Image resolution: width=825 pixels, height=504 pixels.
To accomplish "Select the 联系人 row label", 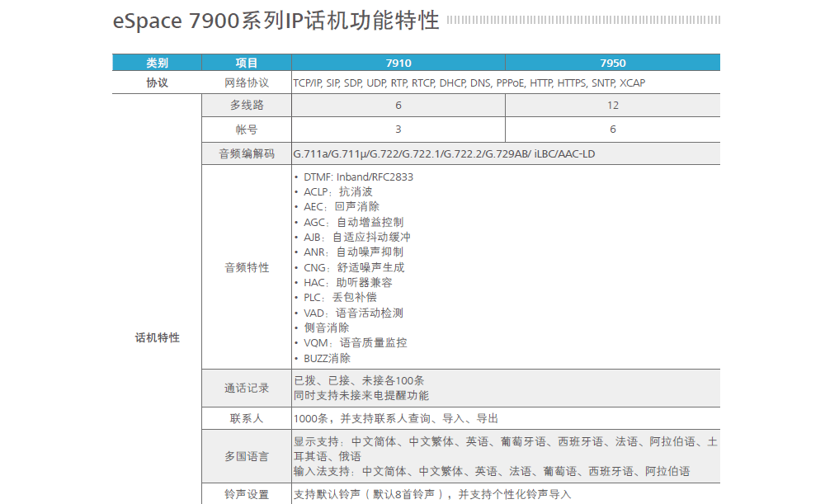I will tap(246, 418).
